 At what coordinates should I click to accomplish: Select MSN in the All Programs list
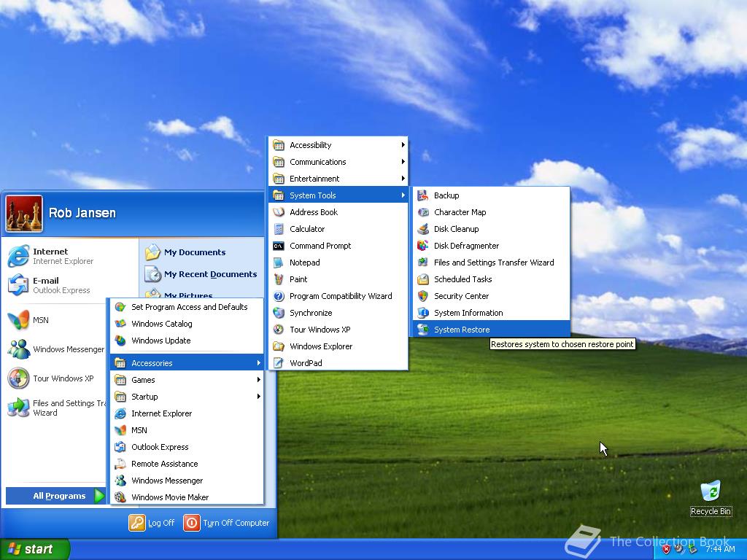coord(187,430)
